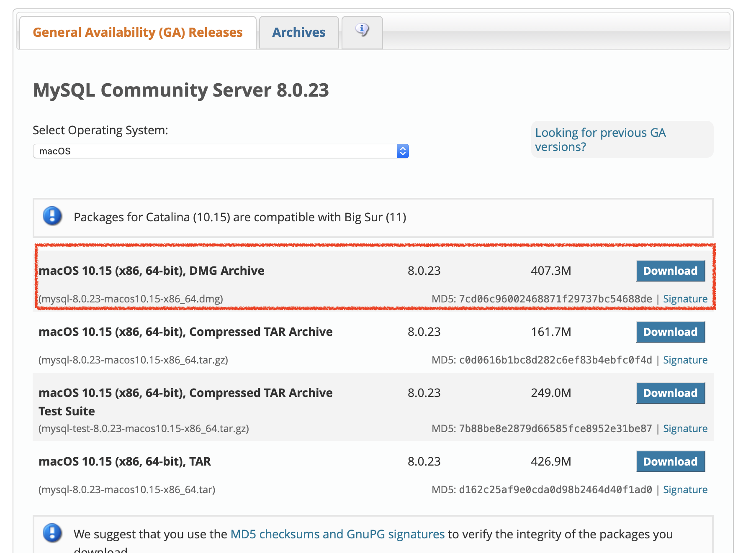Download the DMG Archive package
Viewport: 756px width, 553px height.
(670, 271)
